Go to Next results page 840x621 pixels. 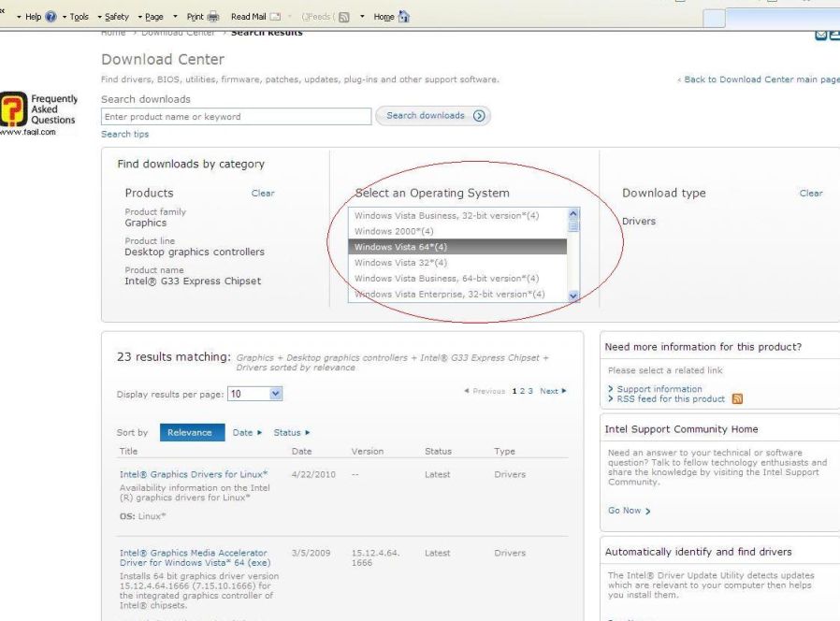coord(553,391)
